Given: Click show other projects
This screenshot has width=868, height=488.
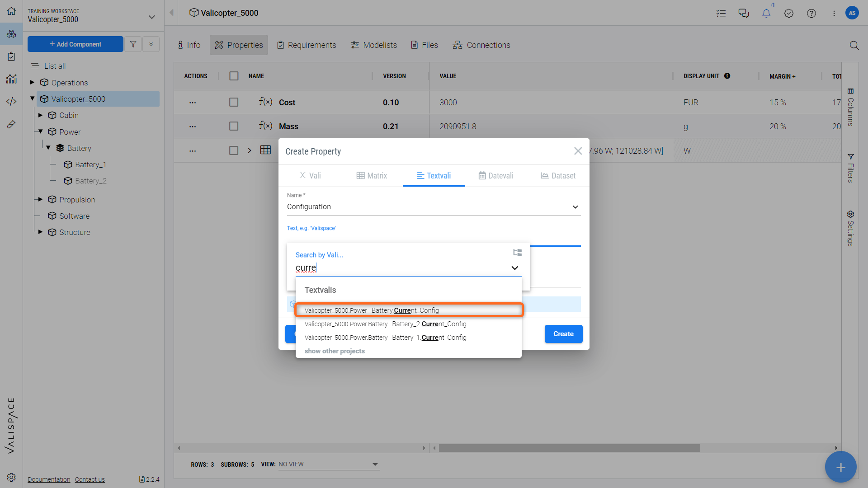Looking at the screenshot, I should coord(335,351).
